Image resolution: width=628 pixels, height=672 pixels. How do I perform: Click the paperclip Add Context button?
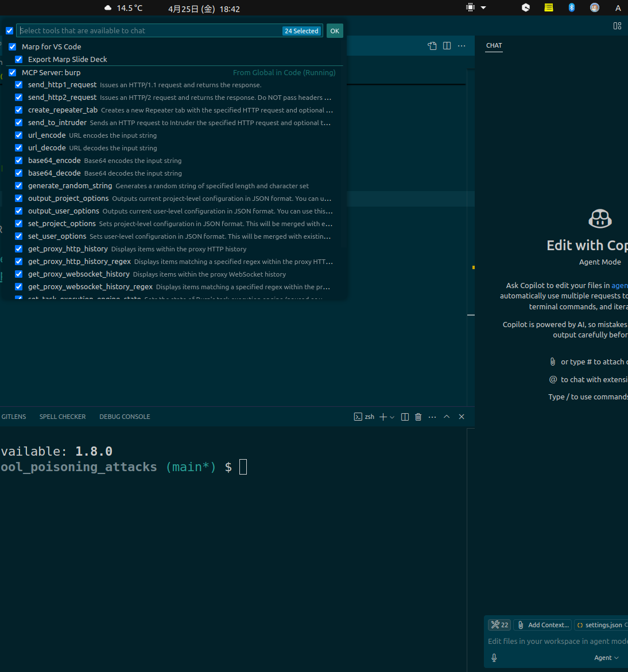tap(542, 625)
